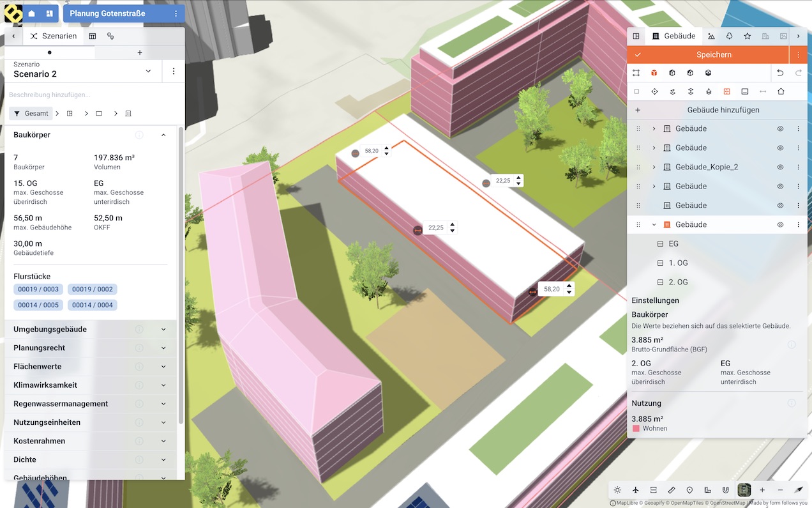Click the undo arrow in Gebäude panel

click(x=780, y=73)
